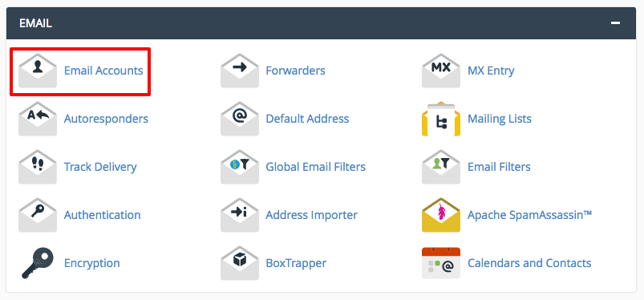Screen dimensions: 644x300
Task: Open the Email Filters user funnel icon
Action: pos(441,167)
